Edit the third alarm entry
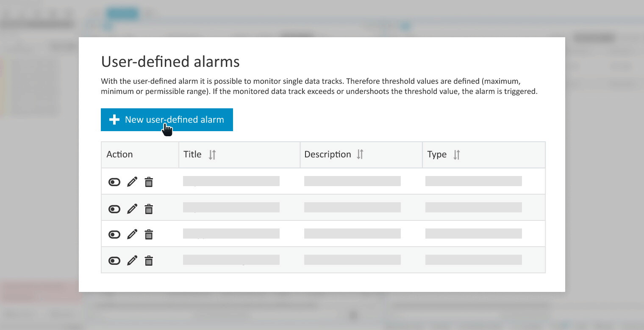This screenshot has height=330, width=644. tap(132, 234)
